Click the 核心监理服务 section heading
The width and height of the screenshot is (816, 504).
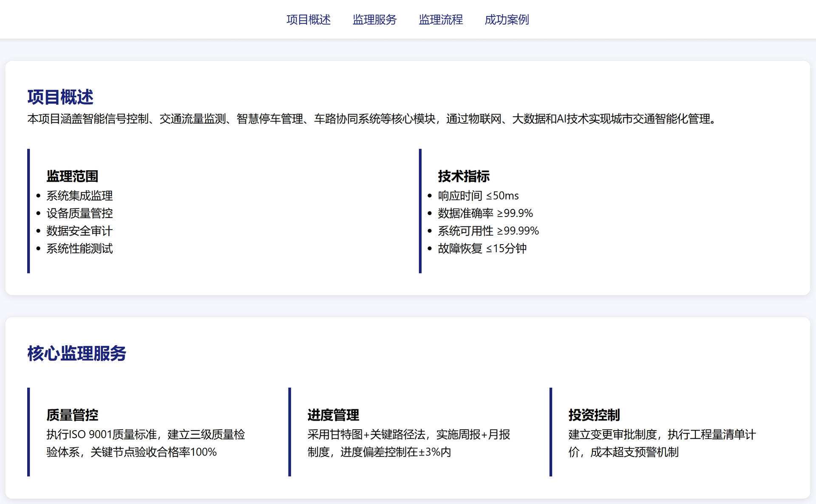[x=76, y=353]
